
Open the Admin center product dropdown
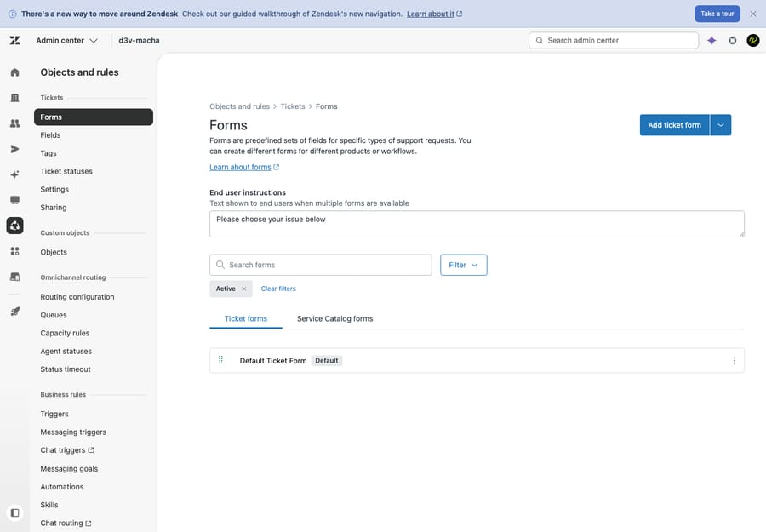tap(66, 41)
